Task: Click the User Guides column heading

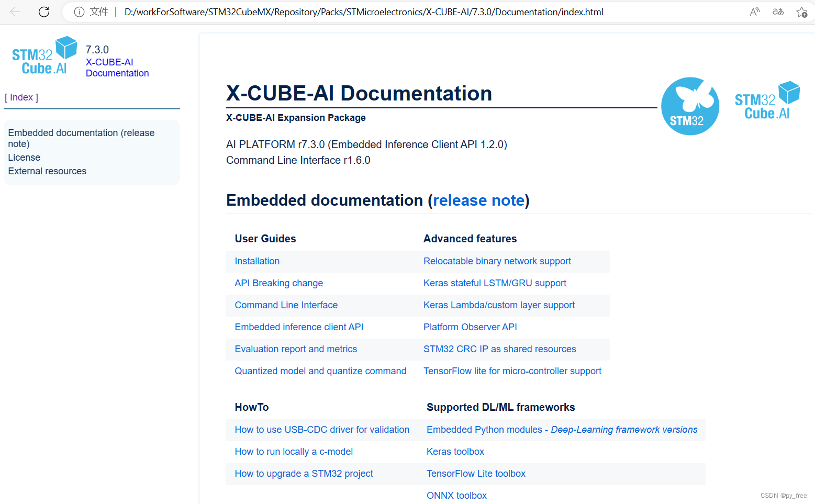Action: (265, 239)
